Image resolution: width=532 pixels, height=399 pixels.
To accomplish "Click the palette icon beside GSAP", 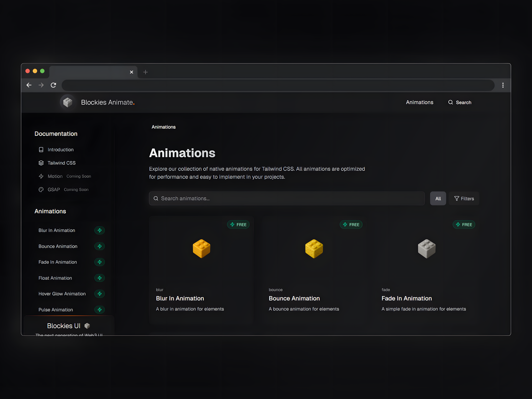I will pos(41,190).
